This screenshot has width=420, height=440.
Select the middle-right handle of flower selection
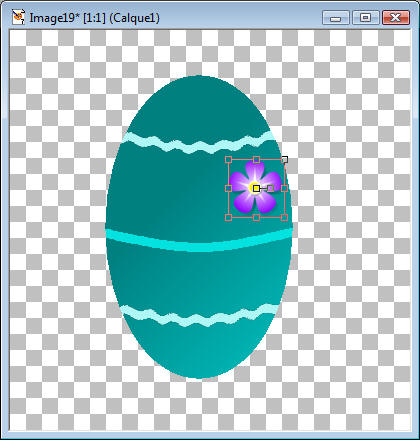tap(284, 189)
